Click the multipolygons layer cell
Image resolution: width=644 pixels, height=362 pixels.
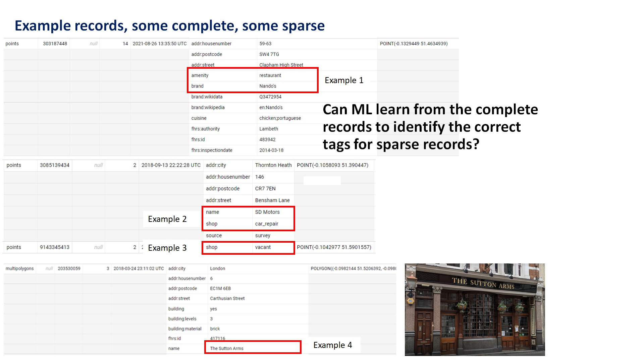pyautogui.click(x=20, y=268)
